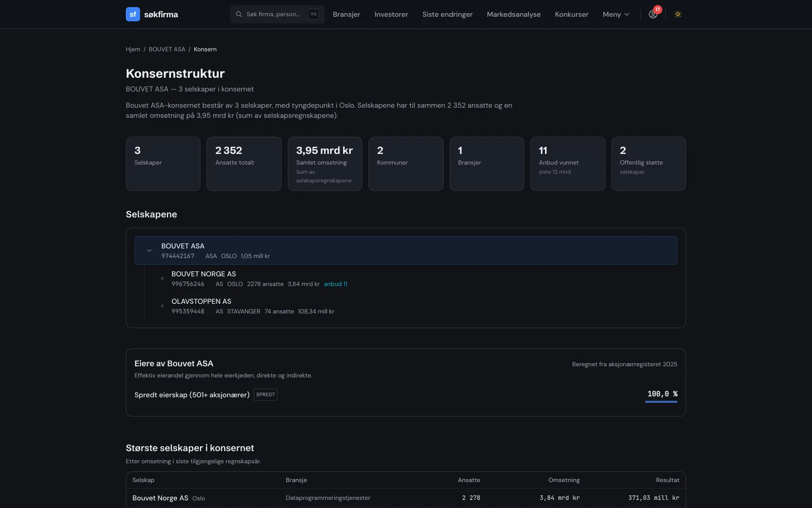Go to Bransjer in the top navigation
Image resolution: width=812 pixels, height=508 pixels.
pyautogui.click(x=347, y=14)
